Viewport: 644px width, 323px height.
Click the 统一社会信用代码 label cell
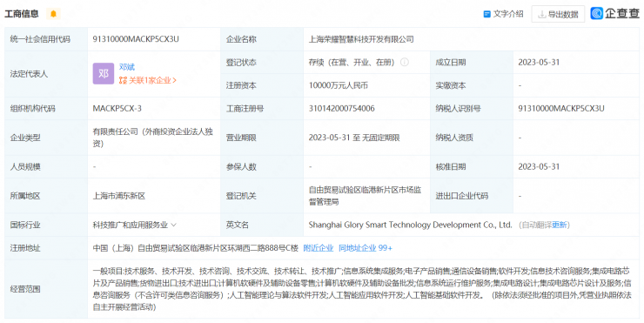click(x=46, y=39)
